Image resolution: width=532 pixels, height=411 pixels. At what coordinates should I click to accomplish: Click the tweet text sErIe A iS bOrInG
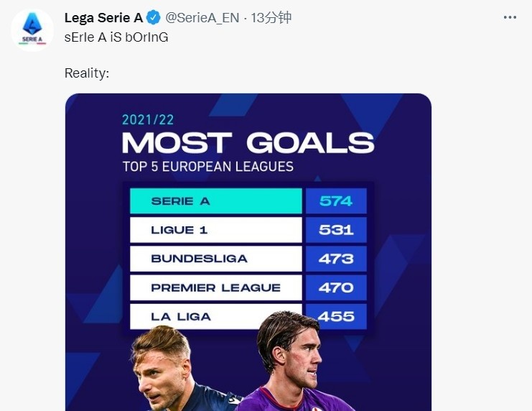coord(116,37)
